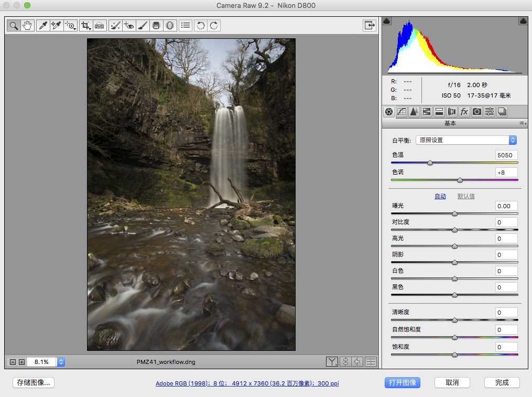
Task: Select the Crop tool
Action: (85, 25)
